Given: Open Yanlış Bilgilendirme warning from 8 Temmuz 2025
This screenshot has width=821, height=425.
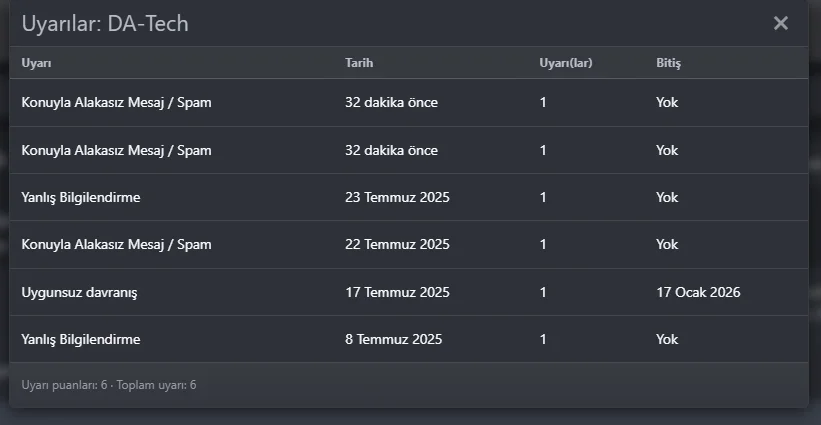Looking at the screenshot, I should [81, 339].
